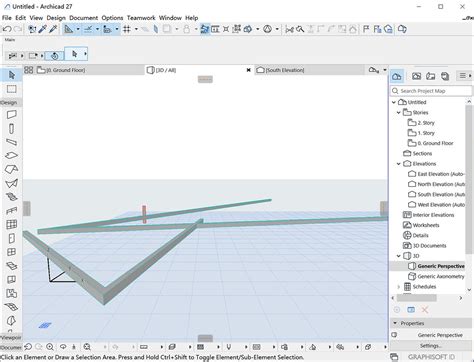The image size is (474, 362).
Task: Open View Map in navigator
Action: click(416, 76)
